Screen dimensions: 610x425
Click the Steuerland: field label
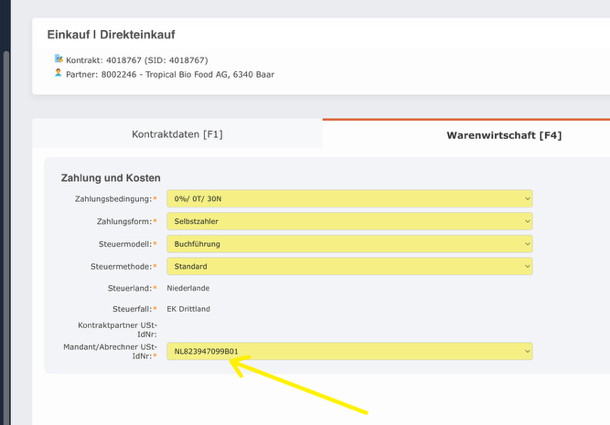click(130, 288)
